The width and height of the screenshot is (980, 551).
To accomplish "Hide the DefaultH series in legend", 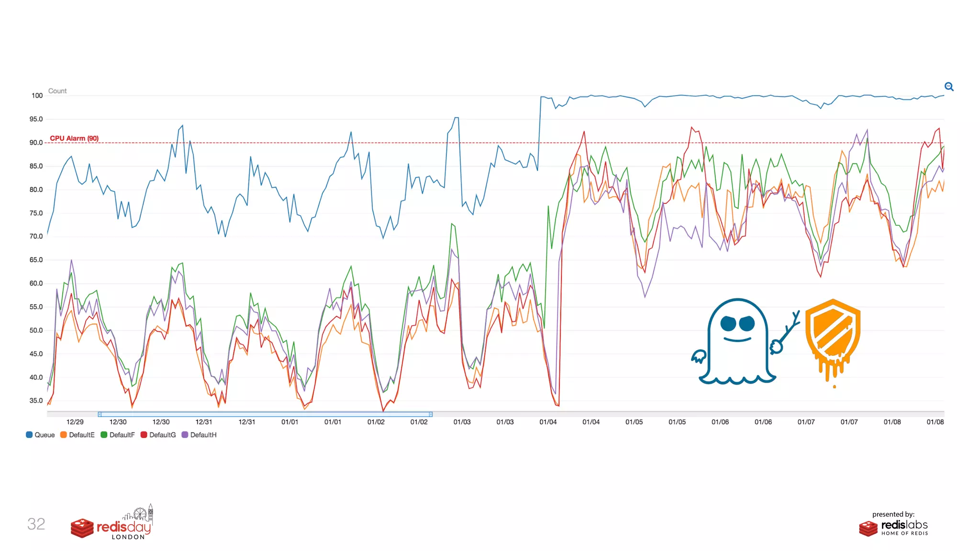I will (x=203, y=435).
